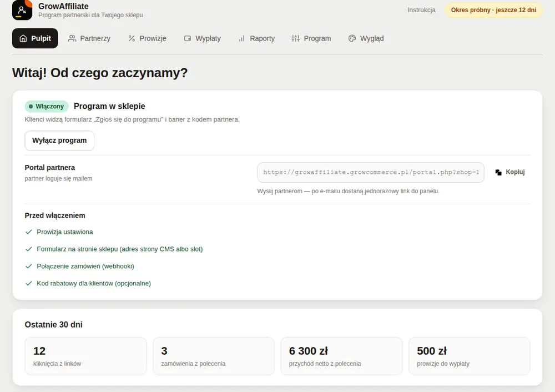The height and width of the screenshot is (392, 555).
Task: Click the Portal partnera label
Action: tap(50, 168)
